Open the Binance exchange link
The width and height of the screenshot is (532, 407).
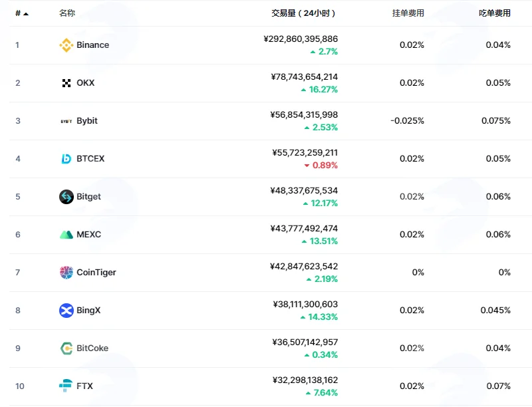click(x=92, y=45)
